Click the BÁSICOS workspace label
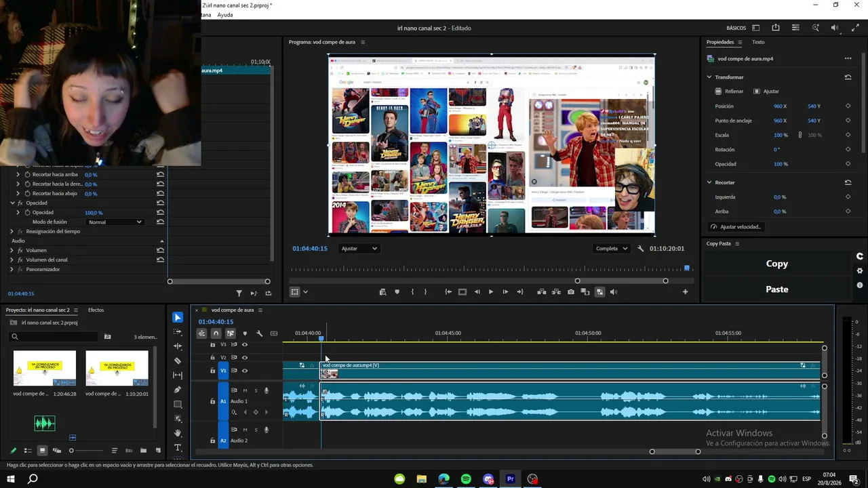Image resolution: width=868 pixels, height=488 pixels. click(x=736, y=28)
